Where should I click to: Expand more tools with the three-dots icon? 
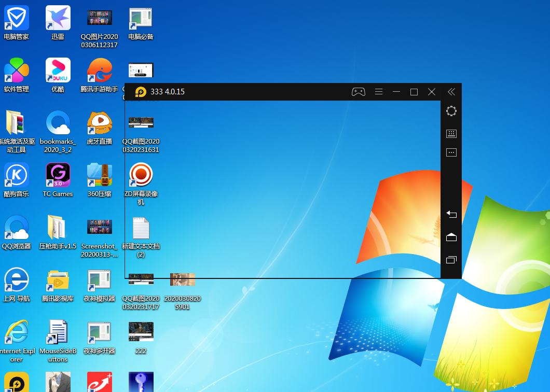[x=451, y=152]
